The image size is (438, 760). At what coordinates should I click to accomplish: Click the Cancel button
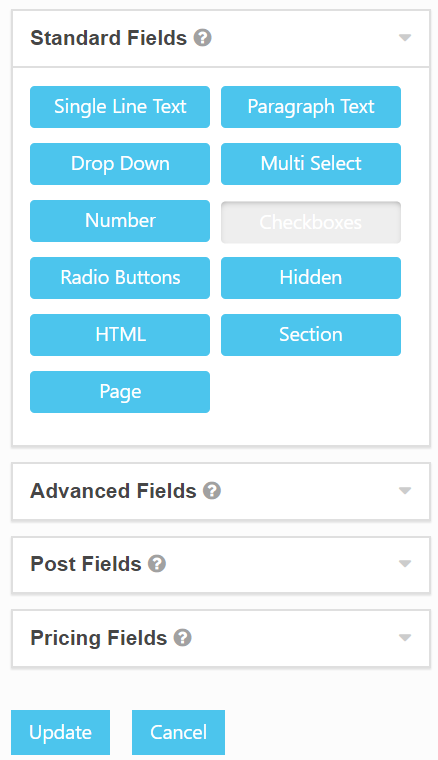pos(178,732)
